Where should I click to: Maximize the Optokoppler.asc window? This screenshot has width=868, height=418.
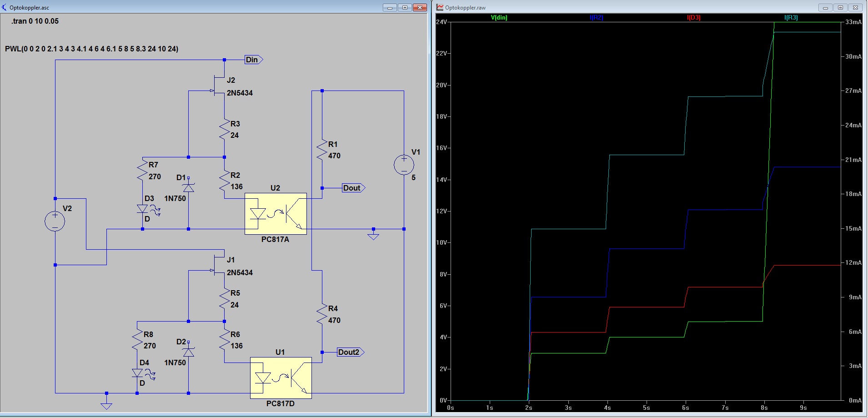tap(405, 7)
